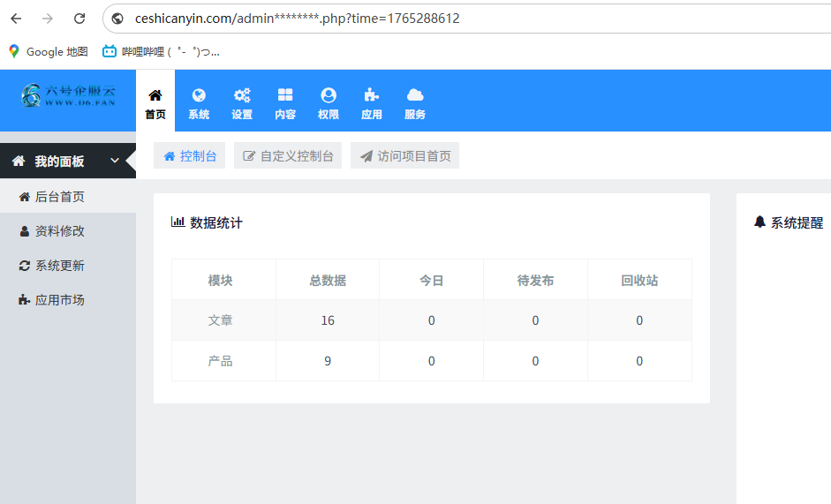The height and width of the screenshot is (504, 831).
Task: Collapse the 我的面板 sidebar section
Action: [x=59, y=162]
